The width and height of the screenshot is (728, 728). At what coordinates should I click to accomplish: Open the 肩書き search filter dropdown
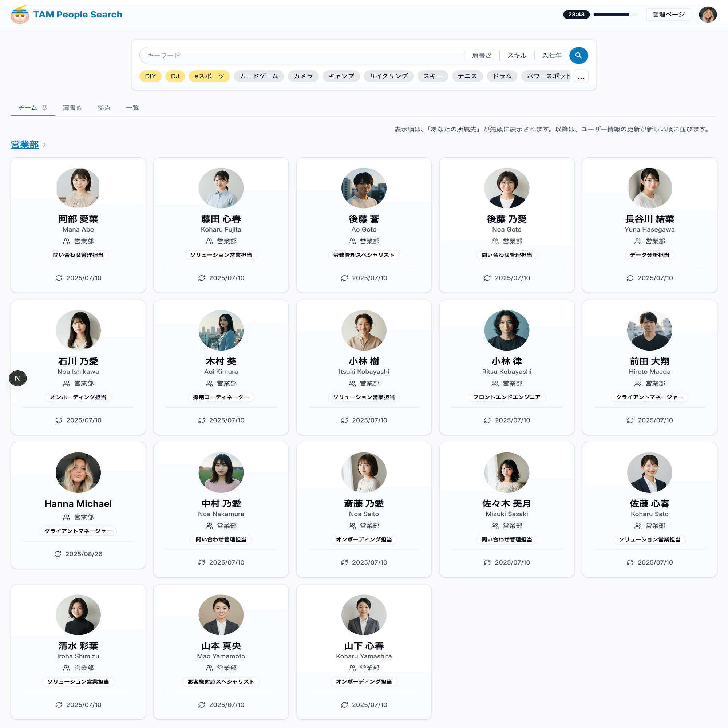481,55
